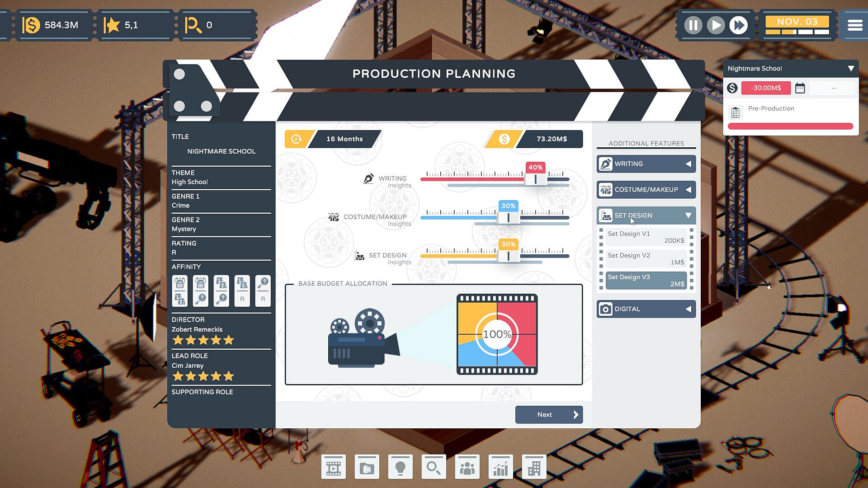868x488 pixels.
Task: Open the hamburger main menu
Action: click(x=854, y=25)
